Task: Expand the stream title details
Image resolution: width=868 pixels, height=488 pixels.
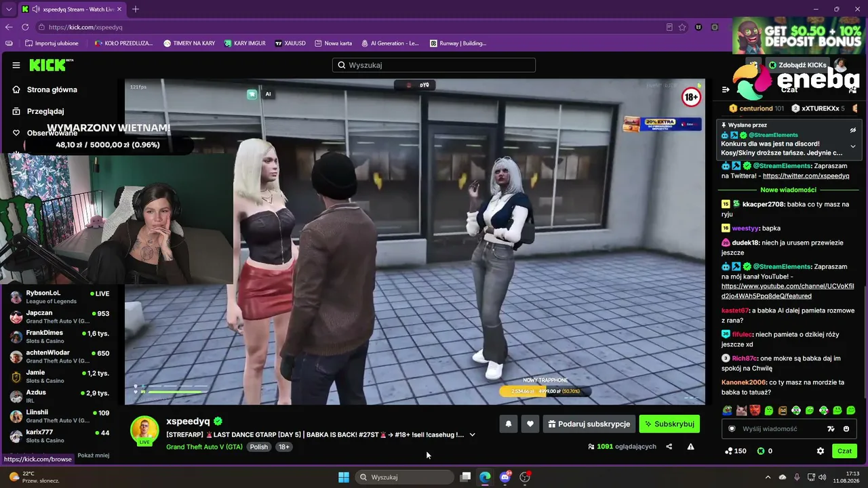Action: coord(473,434)
